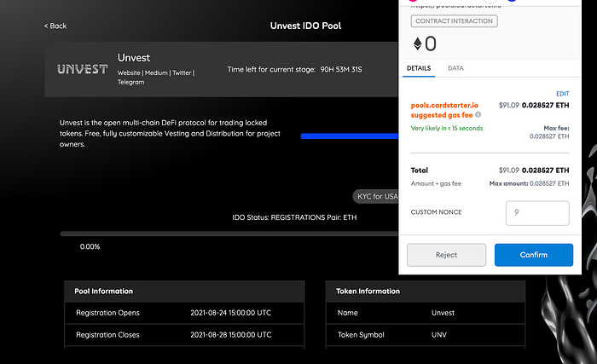Click the Unvest IDO Pool title
The image size is (597, 364).
click(305, 26)
